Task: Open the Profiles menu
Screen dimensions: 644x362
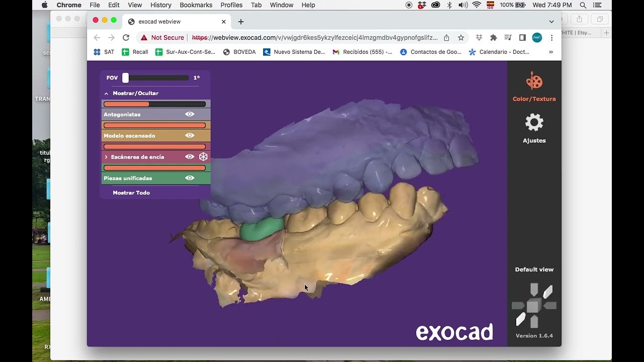Action: click(231, 5)
